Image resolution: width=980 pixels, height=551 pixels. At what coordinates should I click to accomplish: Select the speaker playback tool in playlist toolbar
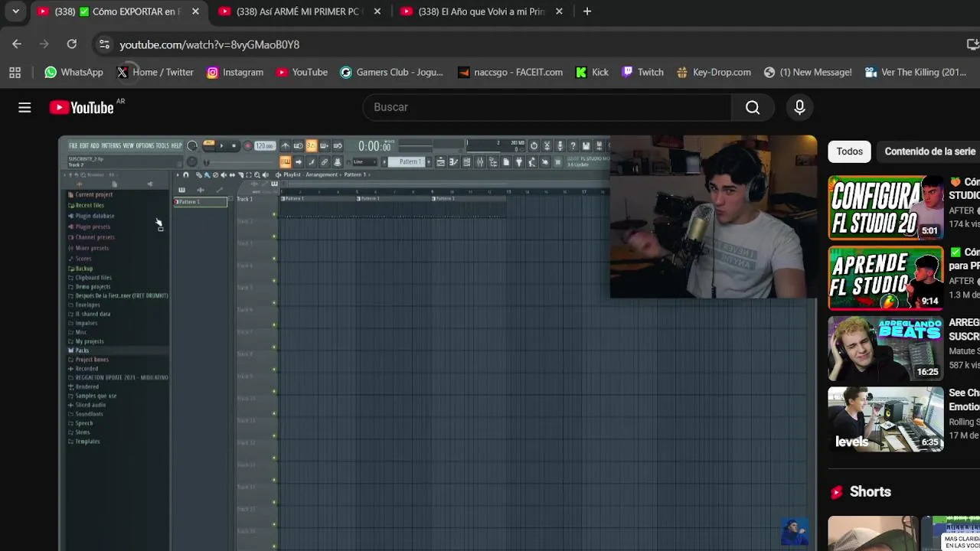tap(266, 175)
